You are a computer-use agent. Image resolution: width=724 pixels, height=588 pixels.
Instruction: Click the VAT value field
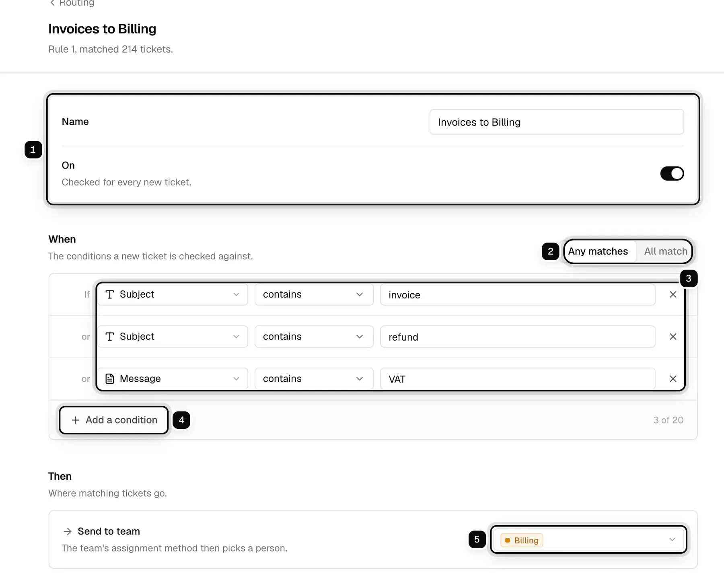[518, 379]
